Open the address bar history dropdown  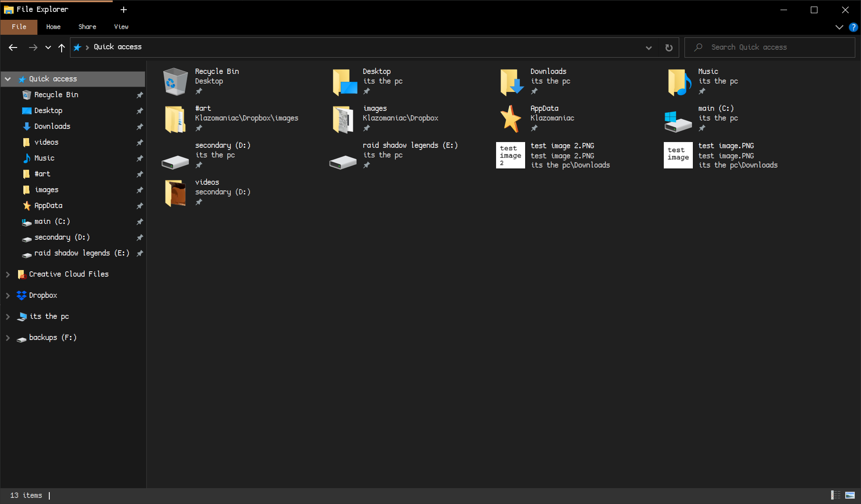coord(648,47)
